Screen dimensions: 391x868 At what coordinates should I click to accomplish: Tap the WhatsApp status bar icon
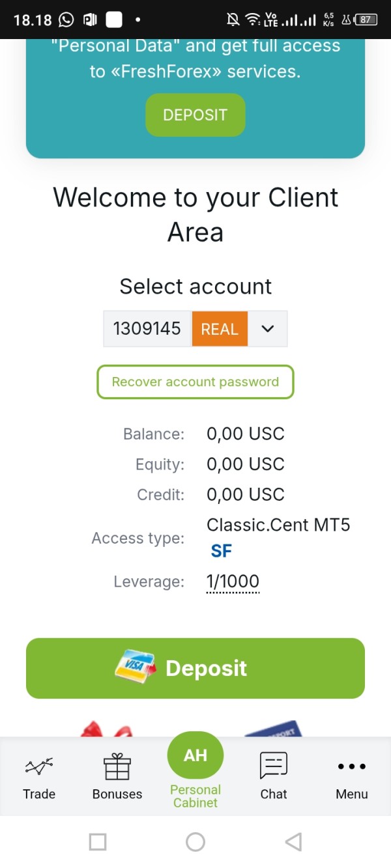(66, 20)
